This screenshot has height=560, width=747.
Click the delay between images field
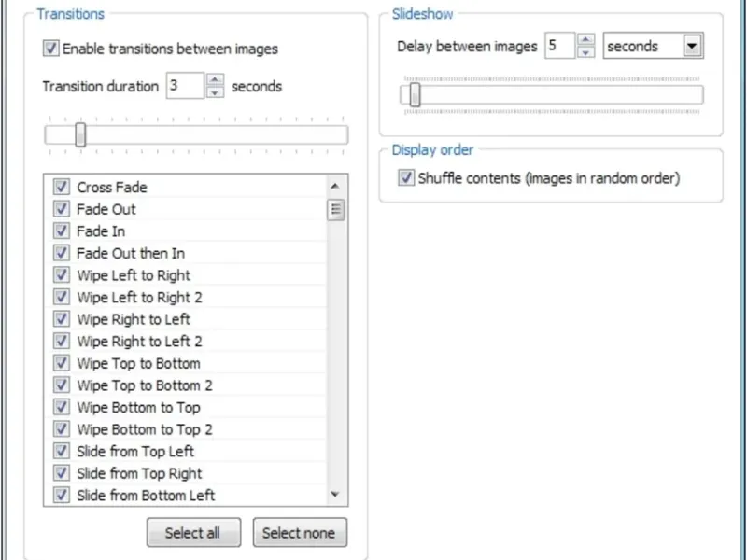pos(558,46)
